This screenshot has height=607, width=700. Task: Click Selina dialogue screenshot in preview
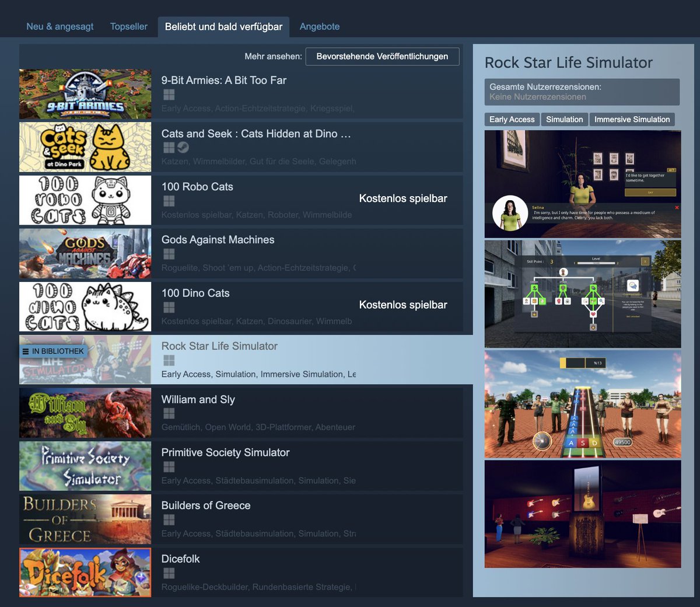[x=583, y=184]
